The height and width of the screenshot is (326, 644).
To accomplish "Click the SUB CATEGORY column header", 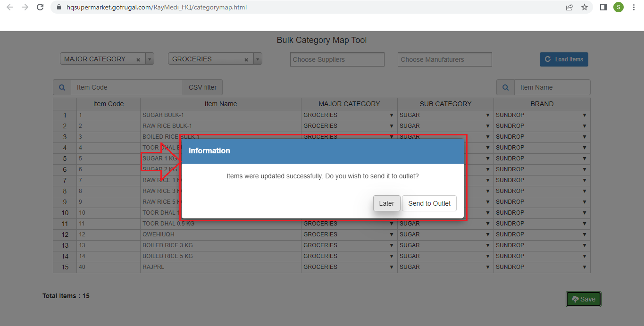I will 445,104.
